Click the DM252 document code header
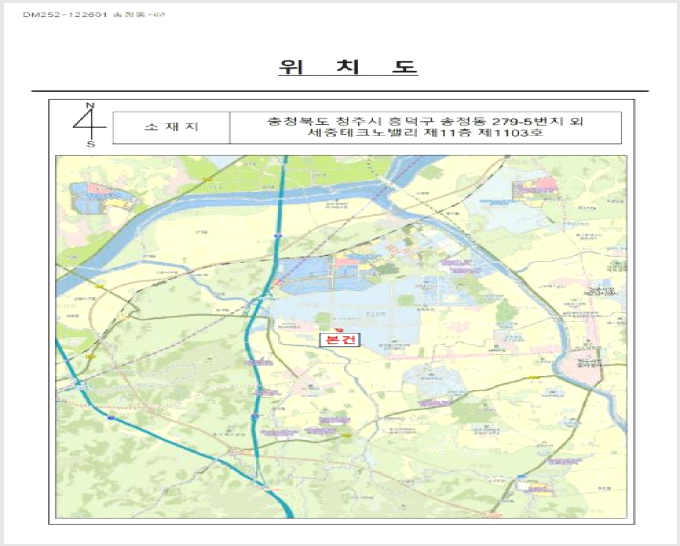The width and height of the screenshot is (680, 546). pos(94,15)
